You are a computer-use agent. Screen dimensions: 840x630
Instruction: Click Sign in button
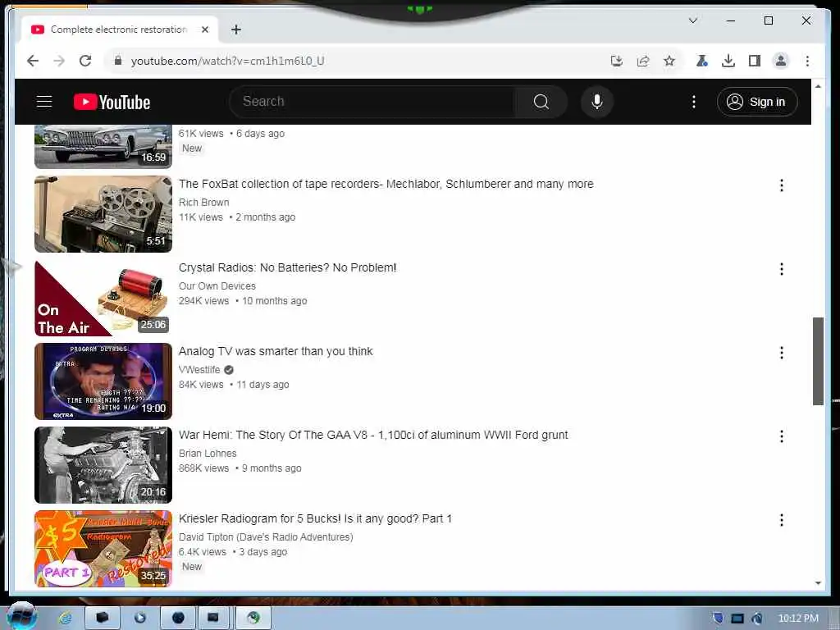(757, 102)
